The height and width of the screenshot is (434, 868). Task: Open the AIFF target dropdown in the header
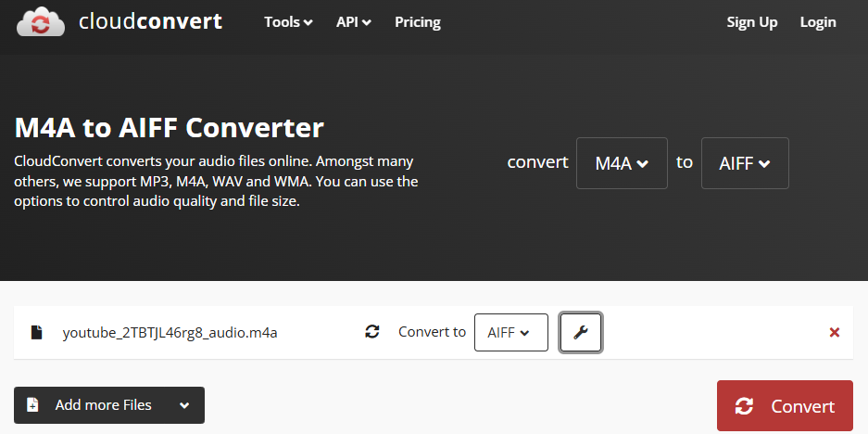point(745,163)
